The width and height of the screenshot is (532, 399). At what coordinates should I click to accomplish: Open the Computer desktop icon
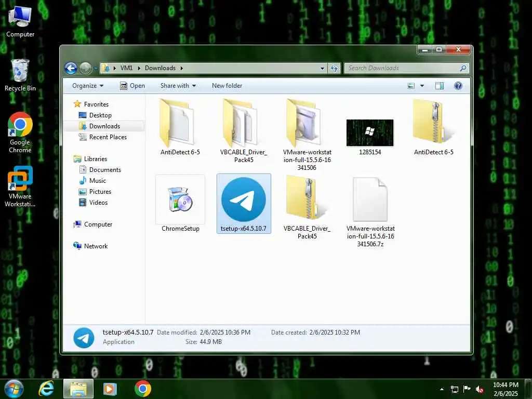[x=20, y=21]
